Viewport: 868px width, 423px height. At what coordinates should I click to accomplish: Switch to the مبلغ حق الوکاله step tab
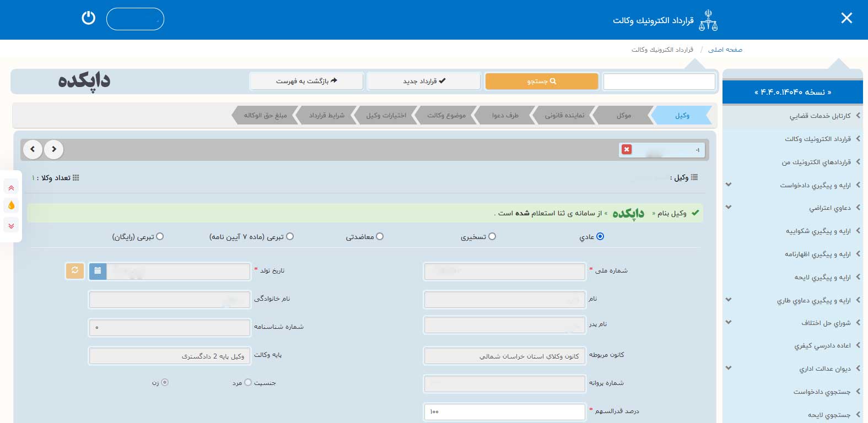click(x=265, y=115)
